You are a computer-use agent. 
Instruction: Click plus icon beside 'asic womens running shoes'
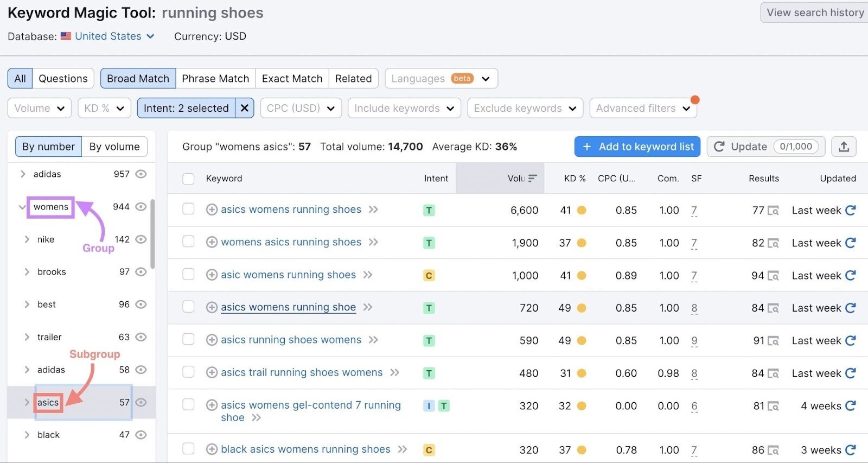[x=212, y=275]
